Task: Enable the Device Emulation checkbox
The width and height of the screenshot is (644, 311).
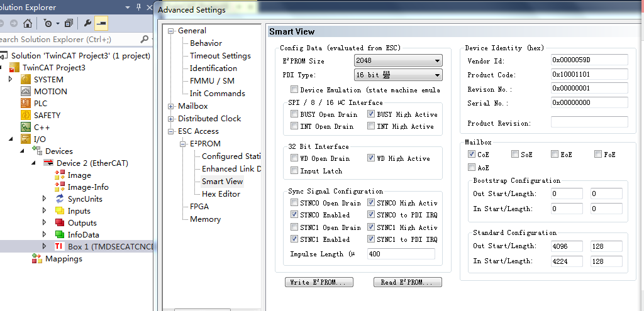Action: click(x=294, y=90)
